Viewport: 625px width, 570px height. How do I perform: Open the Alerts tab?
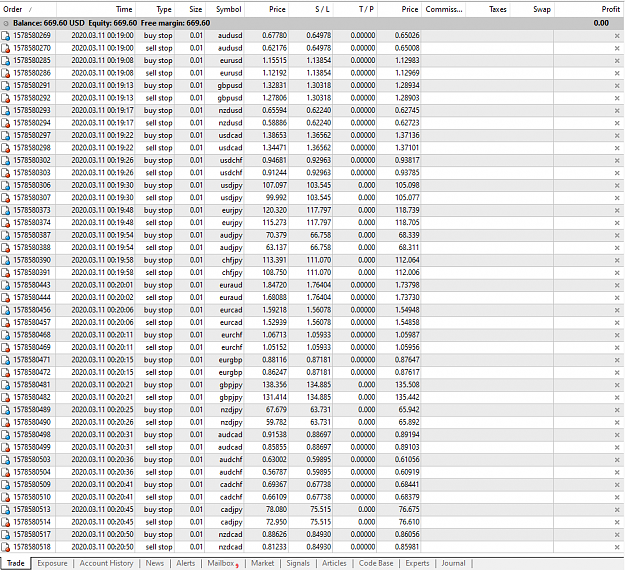(186, 563)
